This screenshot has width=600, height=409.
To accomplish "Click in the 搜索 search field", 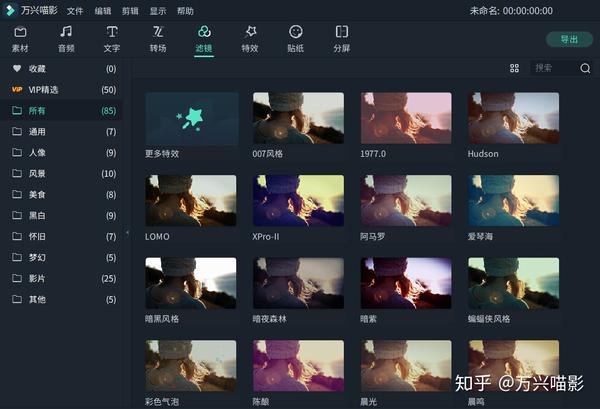I will point(554,68).
